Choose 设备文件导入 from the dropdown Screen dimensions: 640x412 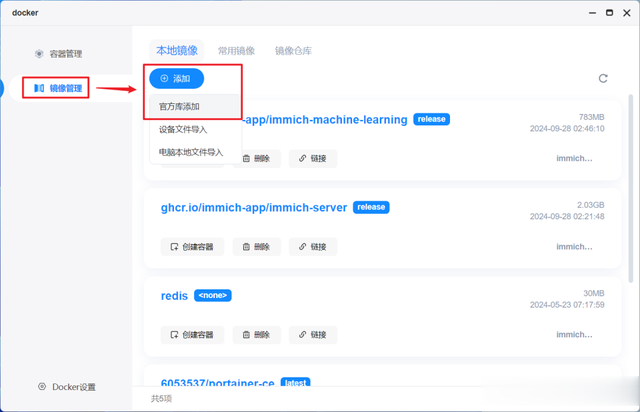pyautogui.click(x=195, y=129)
